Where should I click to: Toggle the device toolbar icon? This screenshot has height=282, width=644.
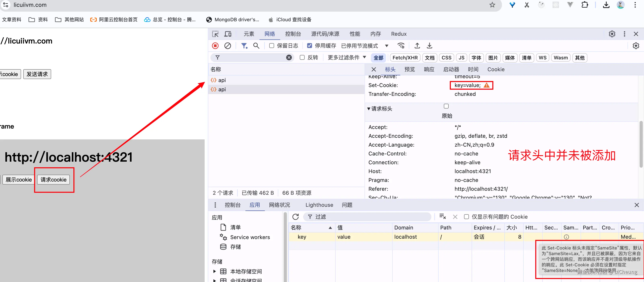coord(228,34)
